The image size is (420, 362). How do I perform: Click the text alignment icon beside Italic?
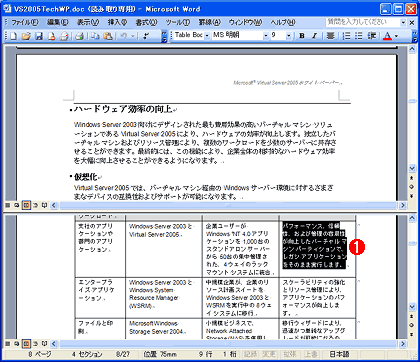[330, 36]
